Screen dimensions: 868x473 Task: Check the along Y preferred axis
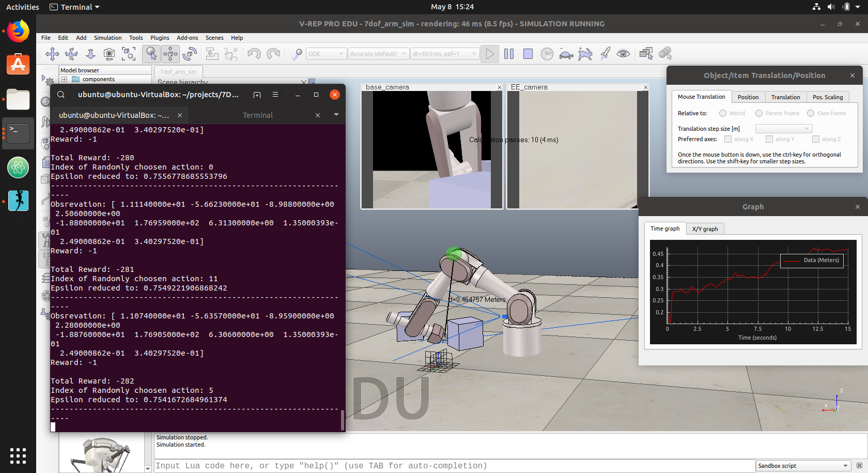click(769, 139)
